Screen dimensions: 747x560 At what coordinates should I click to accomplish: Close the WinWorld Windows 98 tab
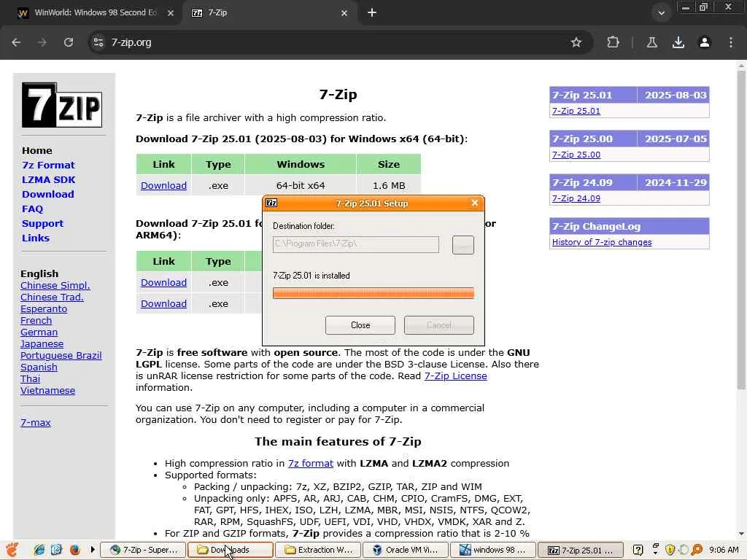click(x=171, y=13)
